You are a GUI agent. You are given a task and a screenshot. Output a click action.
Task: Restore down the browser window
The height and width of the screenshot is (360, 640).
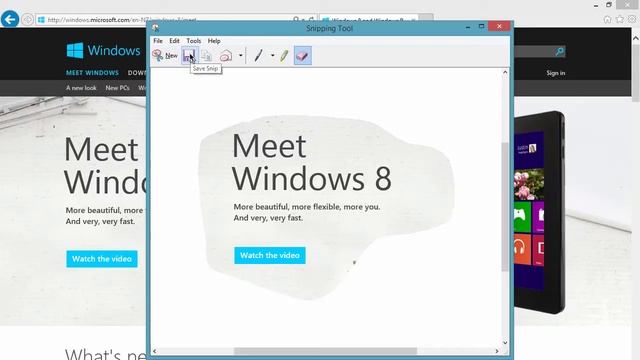(609, 5)
